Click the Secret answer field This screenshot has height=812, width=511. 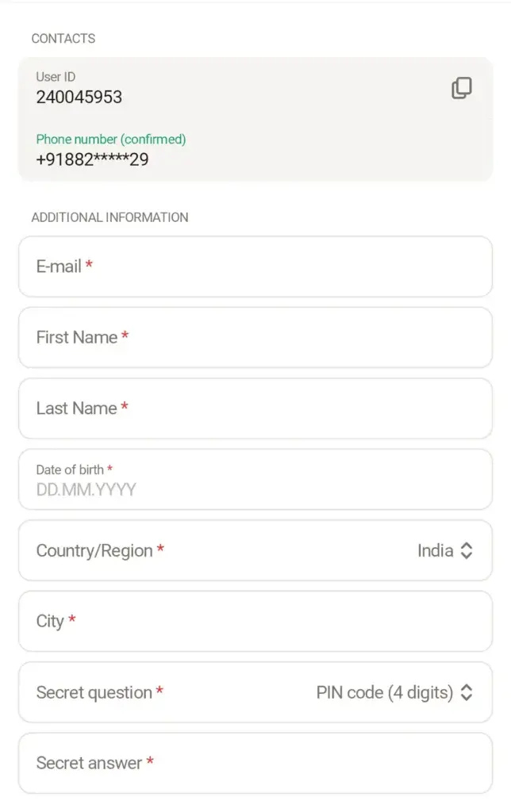(x=255, y=764)
